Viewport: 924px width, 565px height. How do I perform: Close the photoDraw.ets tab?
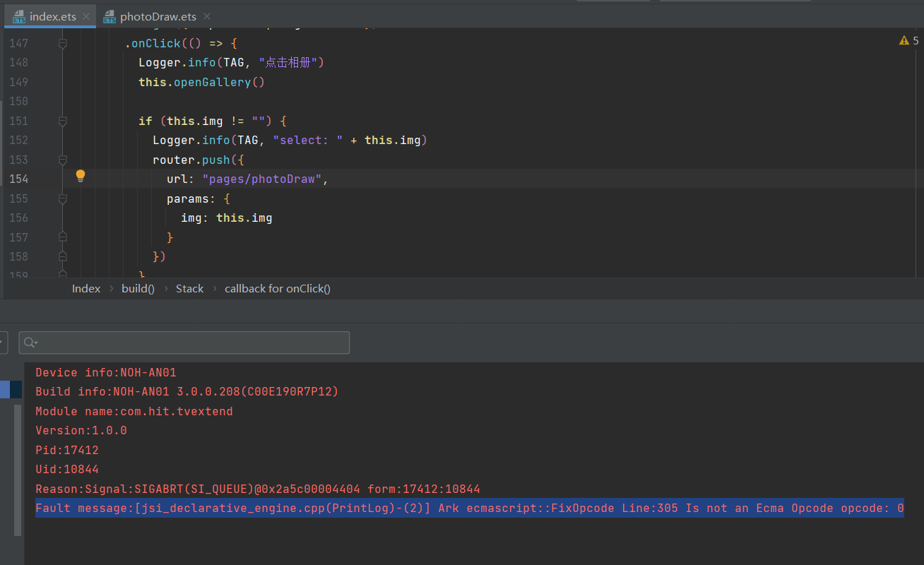tap(207, 17)
